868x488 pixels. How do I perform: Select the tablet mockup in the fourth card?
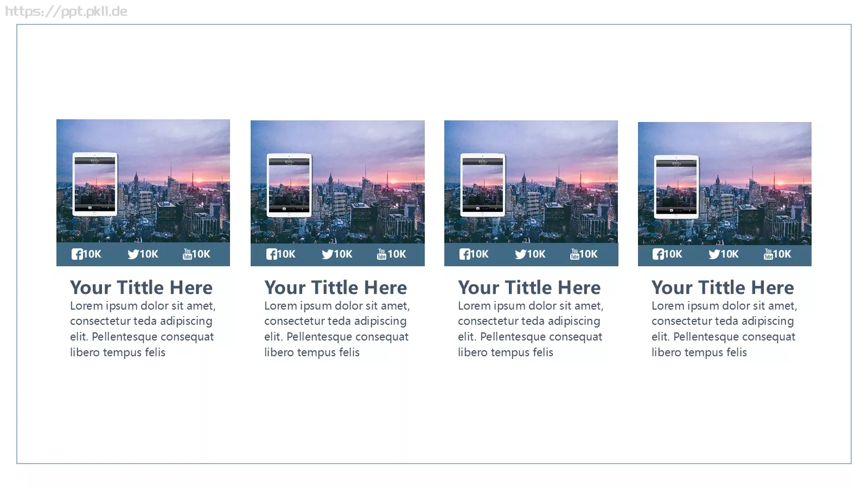coord(676,187)
